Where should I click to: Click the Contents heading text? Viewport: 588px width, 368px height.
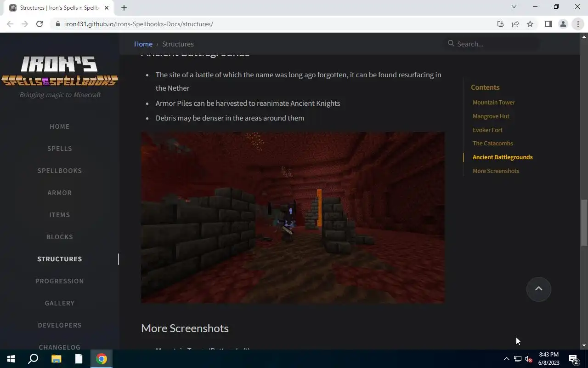coord(485,87)
